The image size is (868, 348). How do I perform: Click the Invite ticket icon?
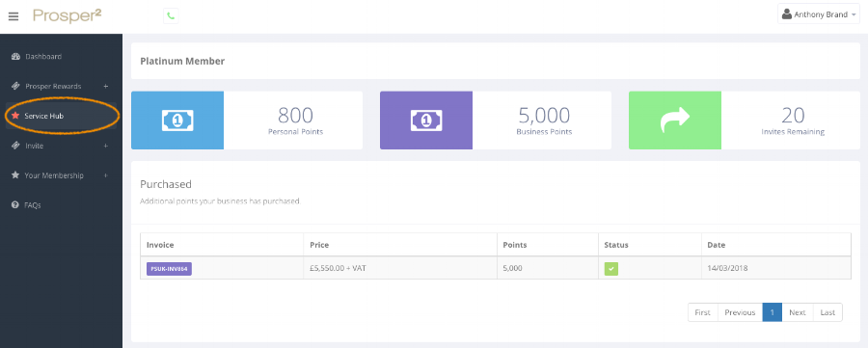tap(15, 146)
